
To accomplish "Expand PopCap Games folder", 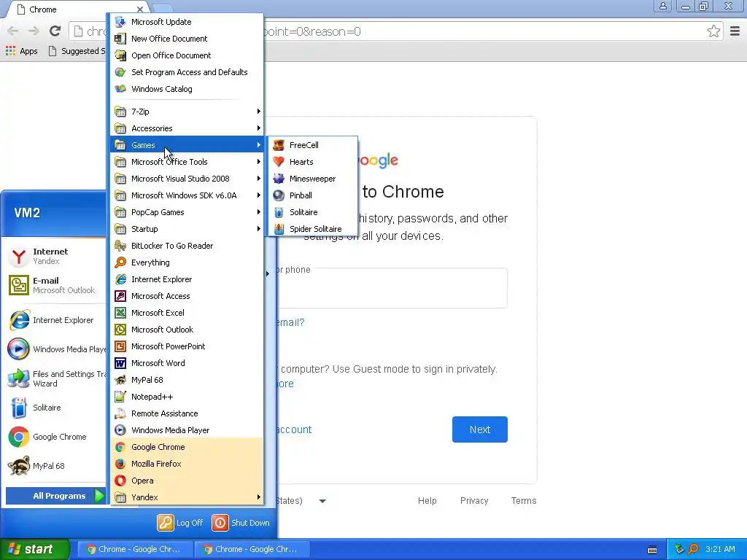I will click(x=187, y=212).
